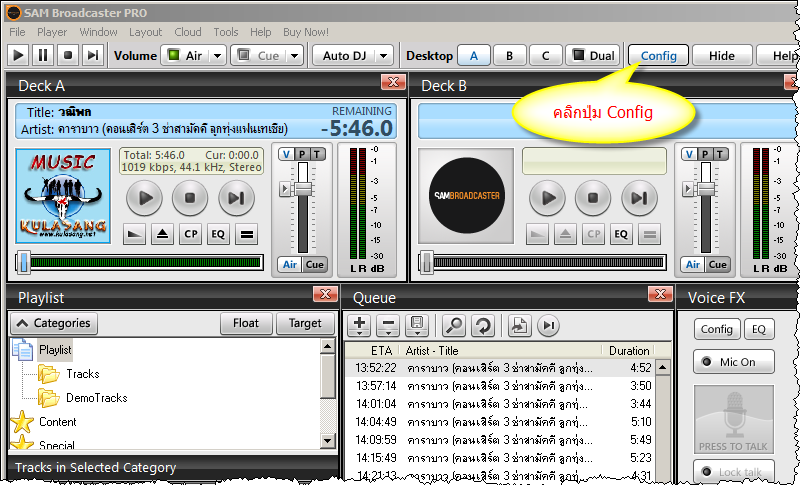Skip to next track in Deck A
Screen dimensions: 800x485
click(x=236, y=198)
